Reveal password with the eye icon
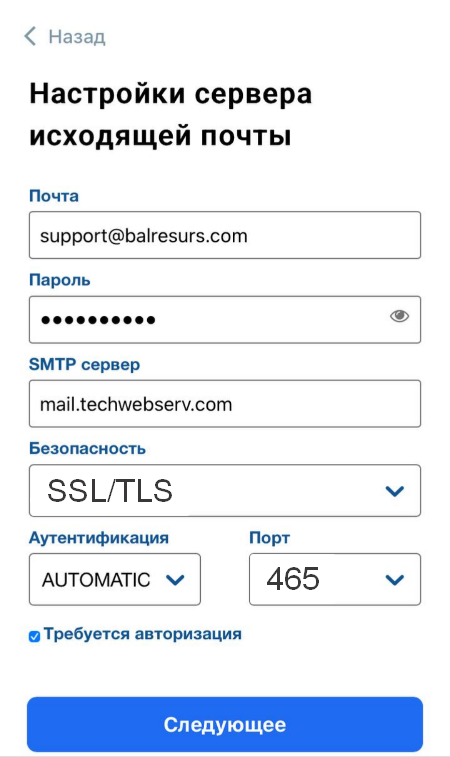 (399, 316)
